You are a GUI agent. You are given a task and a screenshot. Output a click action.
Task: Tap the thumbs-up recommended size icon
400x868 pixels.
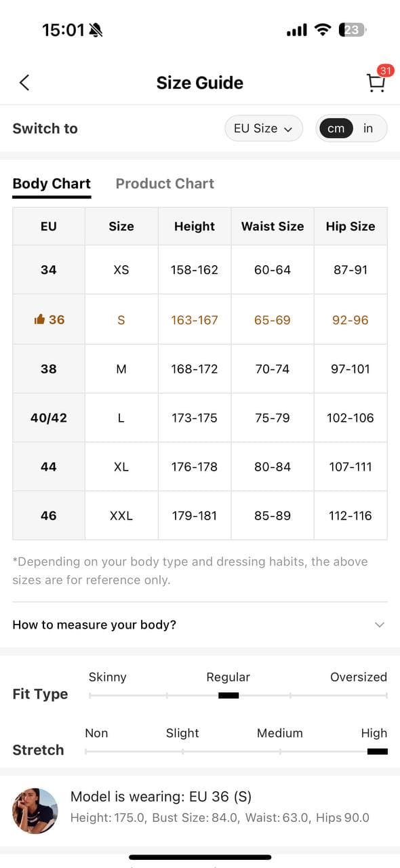click(x=39, y=319)
